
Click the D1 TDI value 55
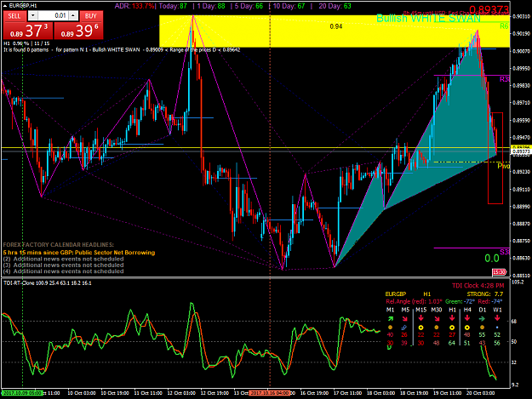[x=482, y=334]
